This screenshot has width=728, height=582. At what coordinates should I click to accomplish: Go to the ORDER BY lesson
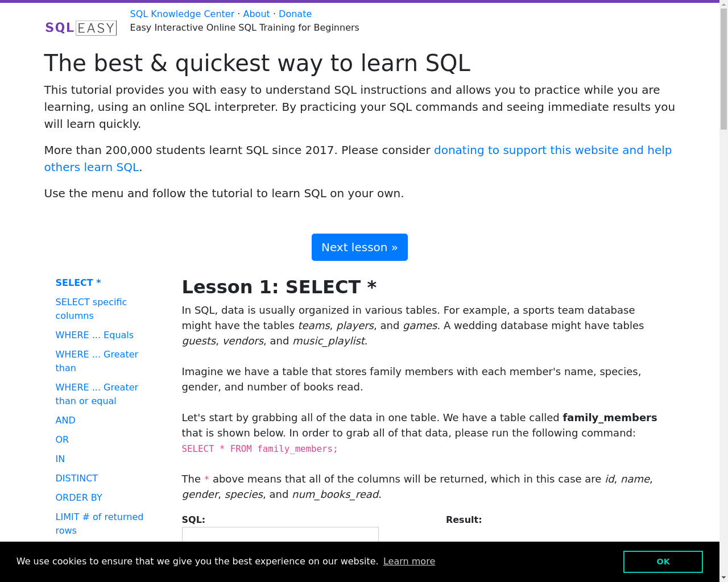coord(79,497)
